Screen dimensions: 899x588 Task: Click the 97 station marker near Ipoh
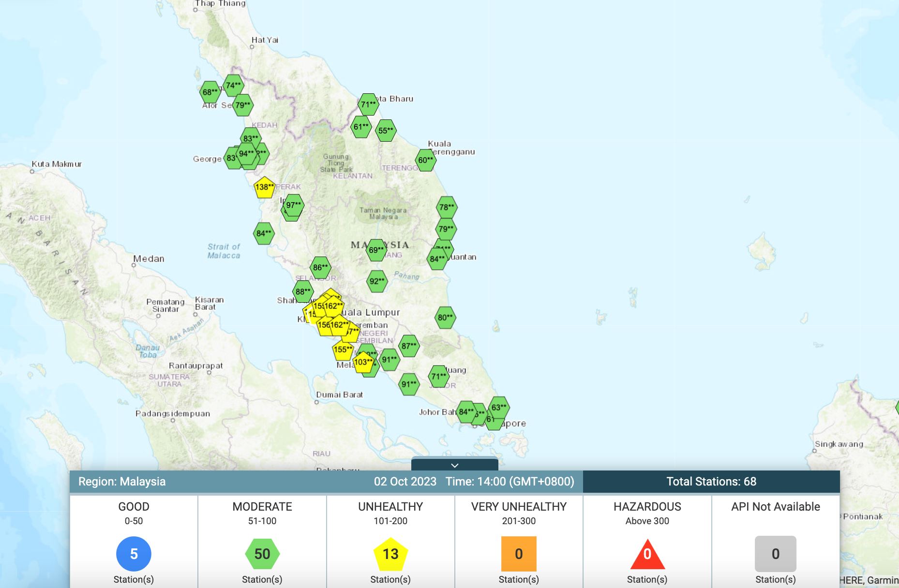coord(294,205)
